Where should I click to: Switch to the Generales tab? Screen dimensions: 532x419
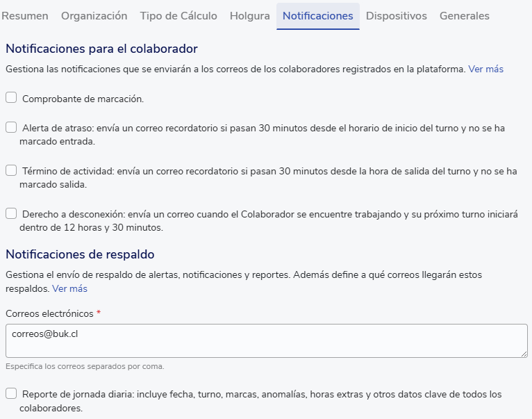pos(464,16)
